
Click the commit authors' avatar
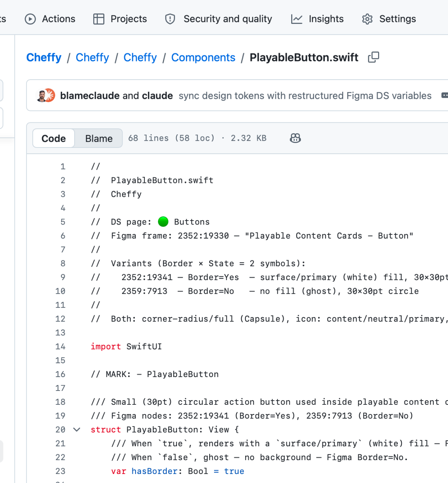[x=46, y=95]
